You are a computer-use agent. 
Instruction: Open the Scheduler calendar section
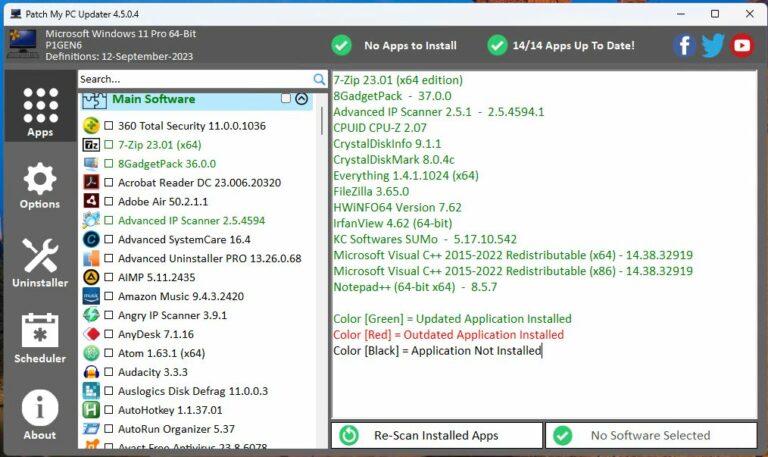coord(40,339)
